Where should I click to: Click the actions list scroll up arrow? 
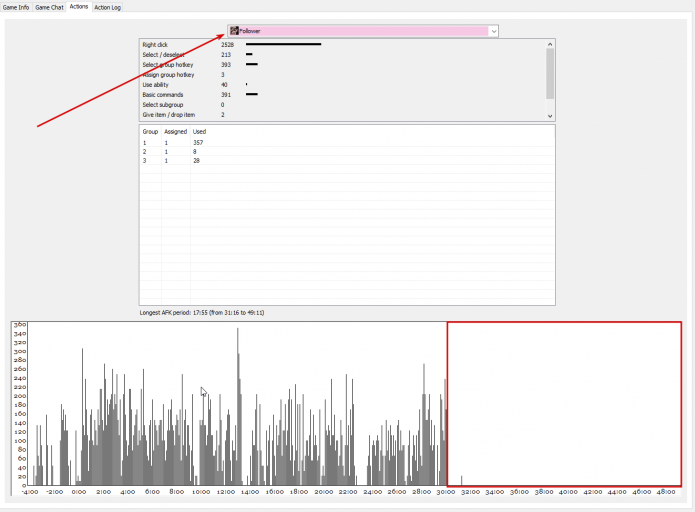point(550,44)
